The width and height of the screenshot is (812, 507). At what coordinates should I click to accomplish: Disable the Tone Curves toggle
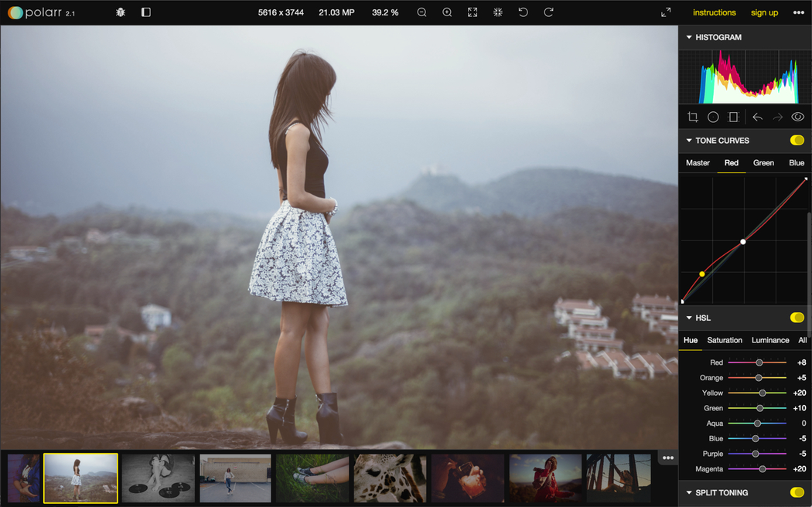pos(797,141)
